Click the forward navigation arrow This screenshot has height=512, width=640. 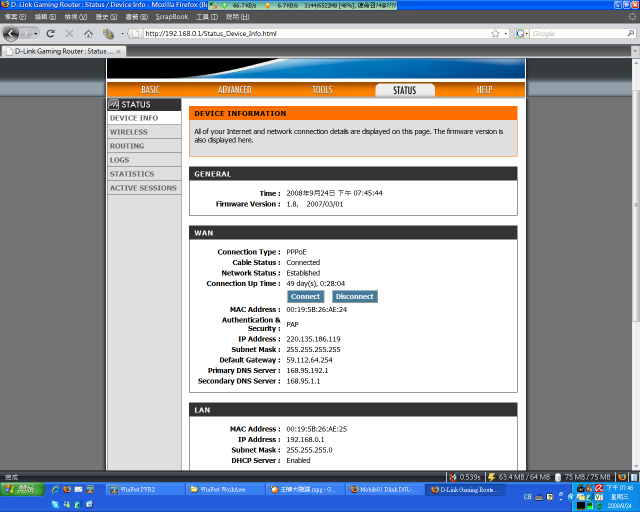pos(25,33)
